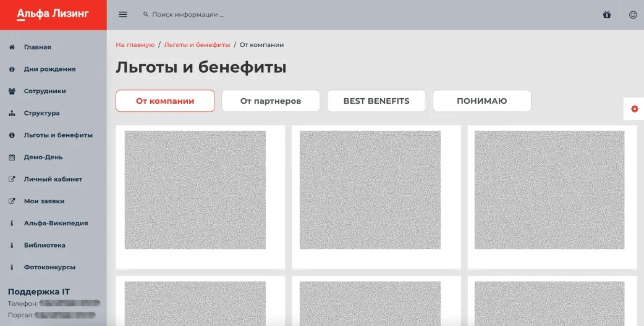This screenshot has width=644, height=326.
Task: Open Личный кабинет in the sidebar
Action: pos(53,179)
